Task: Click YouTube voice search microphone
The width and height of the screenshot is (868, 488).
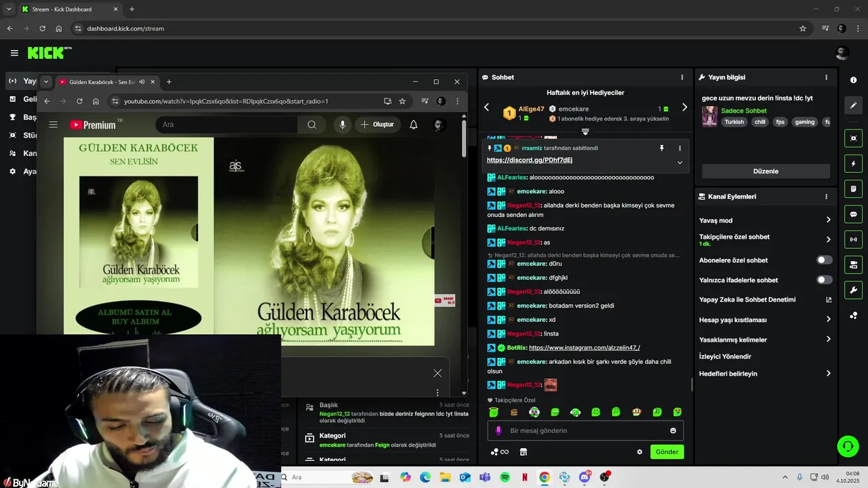Action: click(342, 125)
